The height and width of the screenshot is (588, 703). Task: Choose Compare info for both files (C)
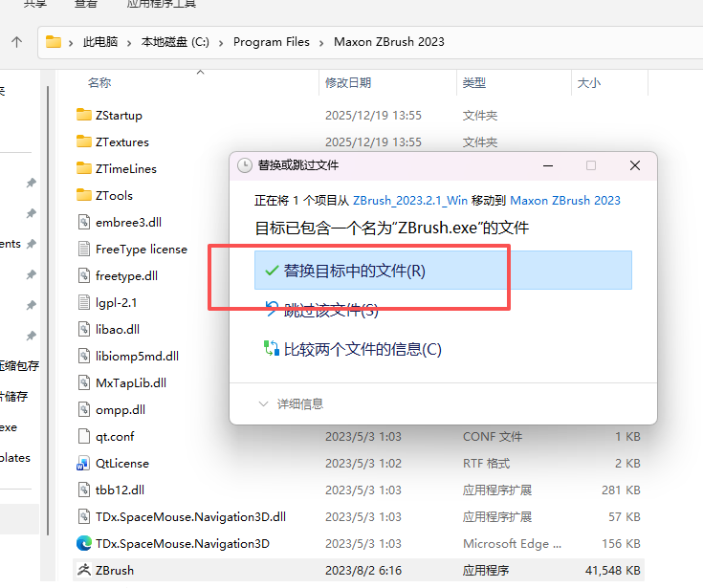coord(353,349)
